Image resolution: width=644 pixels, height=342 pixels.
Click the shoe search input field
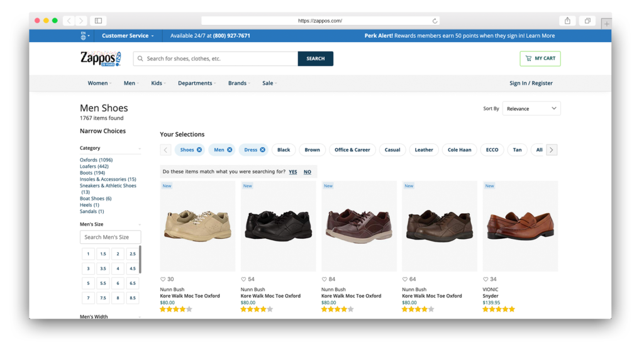[216, 58]
